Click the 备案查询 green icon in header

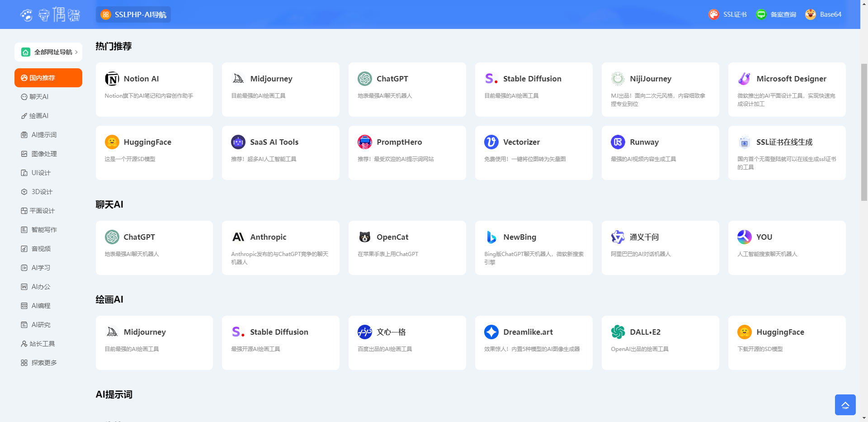761,14
